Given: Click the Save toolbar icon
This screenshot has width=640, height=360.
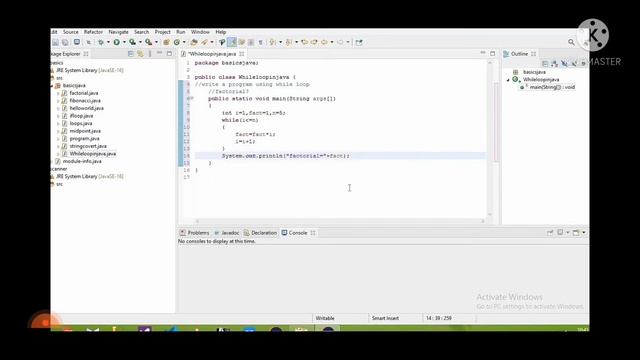Looking at the screenshot, I should pyautogui.click(x=56, y=42).
